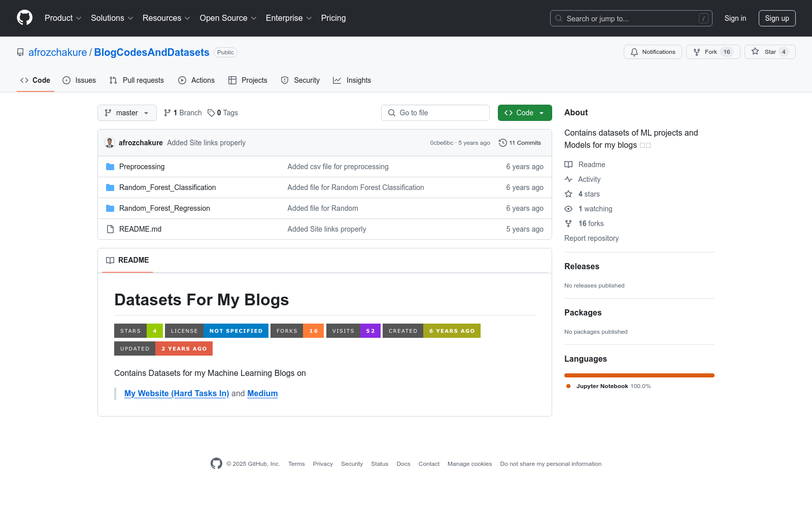Open the master branch selector
Screen dimensions: 812x508
click(x=127, y=113)
